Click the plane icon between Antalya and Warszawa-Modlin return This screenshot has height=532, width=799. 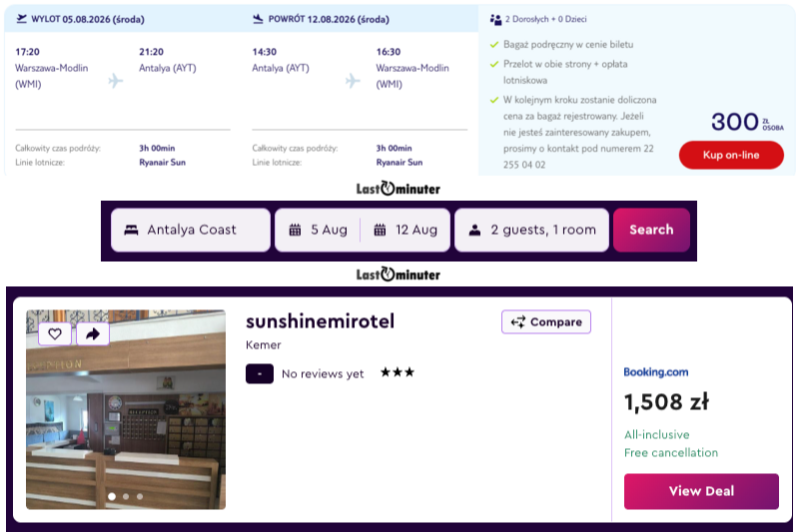(x=353, y=81)
